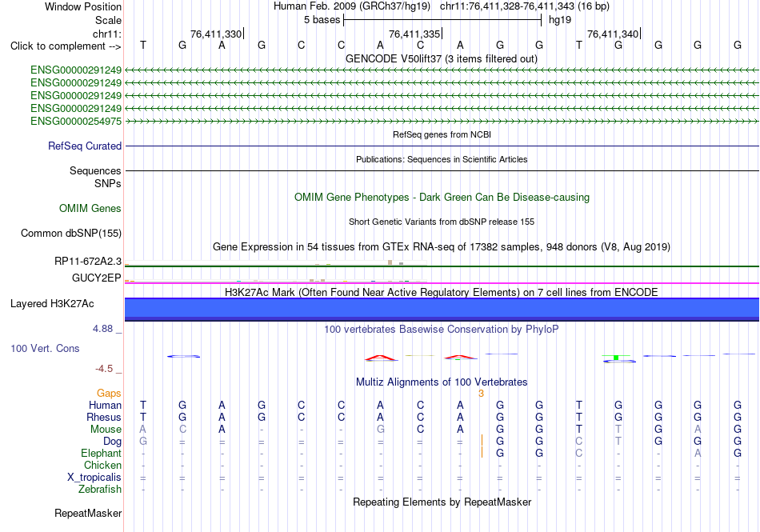Open 'Multiz Alignments of 100 Vertebrates' title

tap(442, 382)
